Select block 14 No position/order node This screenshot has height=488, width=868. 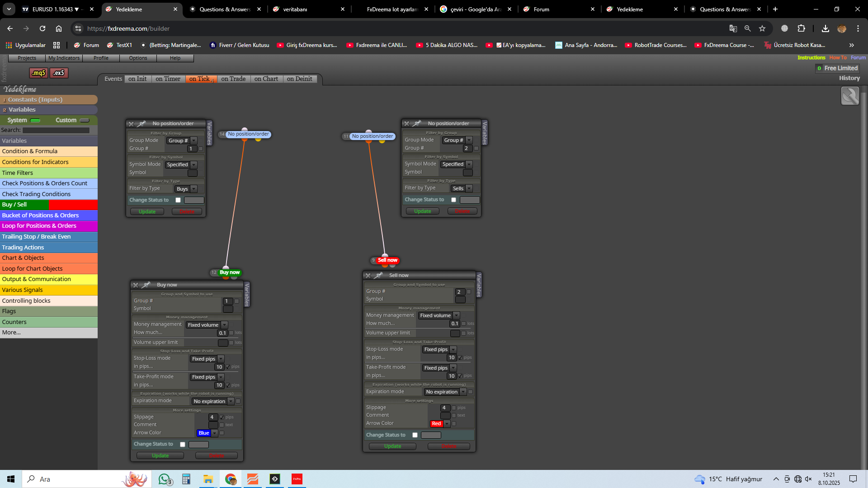[x=248, y=134]
